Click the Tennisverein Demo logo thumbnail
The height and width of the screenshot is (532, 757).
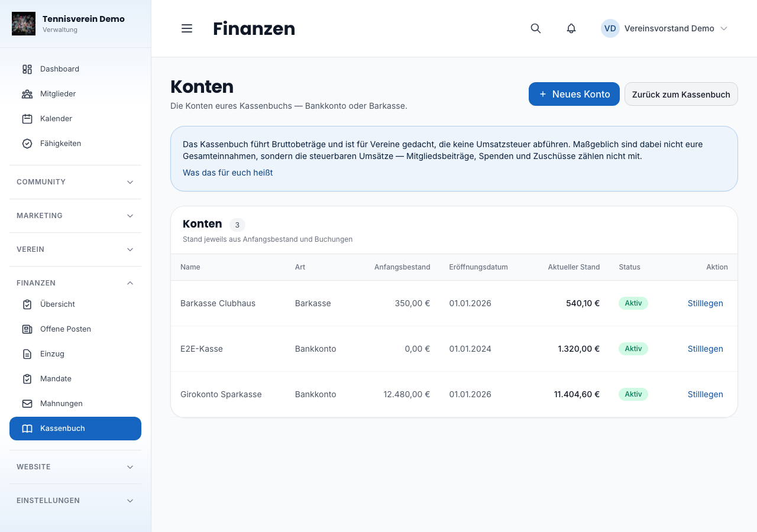tap(24, 24)
